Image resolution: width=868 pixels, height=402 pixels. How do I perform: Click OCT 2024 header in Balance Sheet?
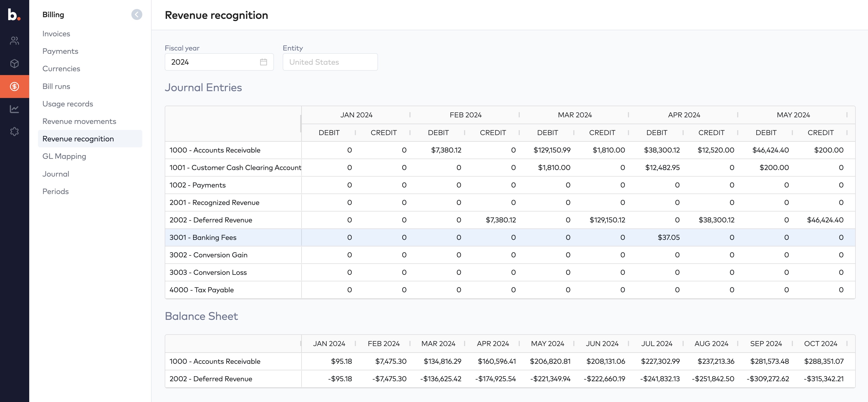(x=820, y=343)
